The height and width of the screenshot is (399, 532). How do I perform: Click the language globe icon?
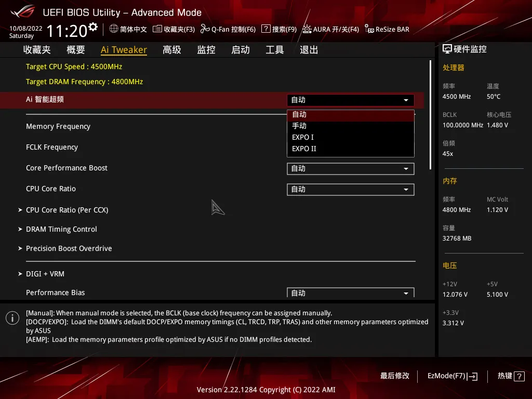(114, 29)
